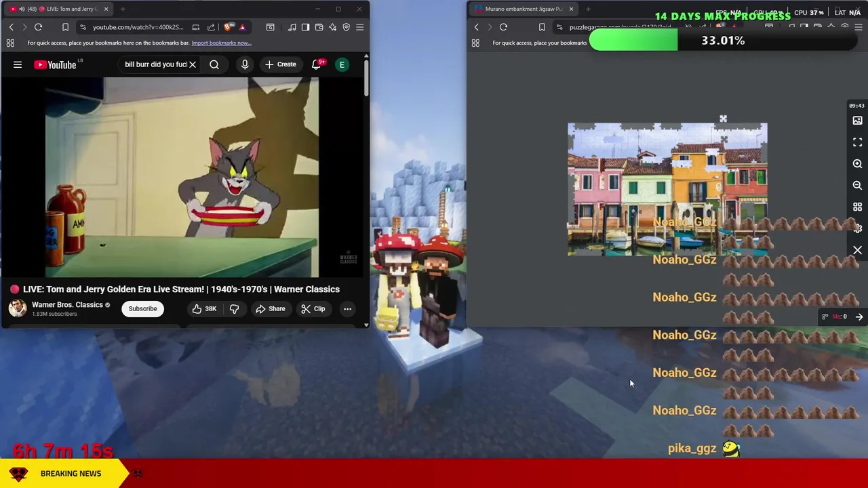This screenshot has width=868, height=488.
Task: Close the Tom and Jerry YouTube tab
Action: coord(106,9)
